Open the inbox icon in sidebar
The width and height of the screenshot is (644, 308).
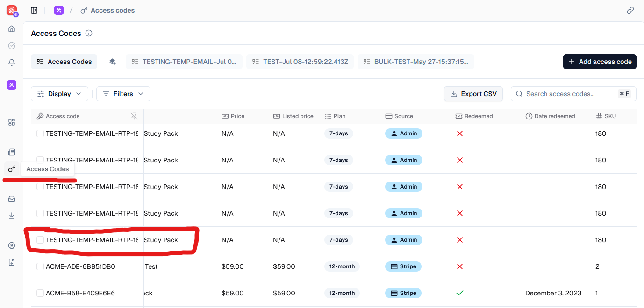pyautogui.click(x=12, y=199)
